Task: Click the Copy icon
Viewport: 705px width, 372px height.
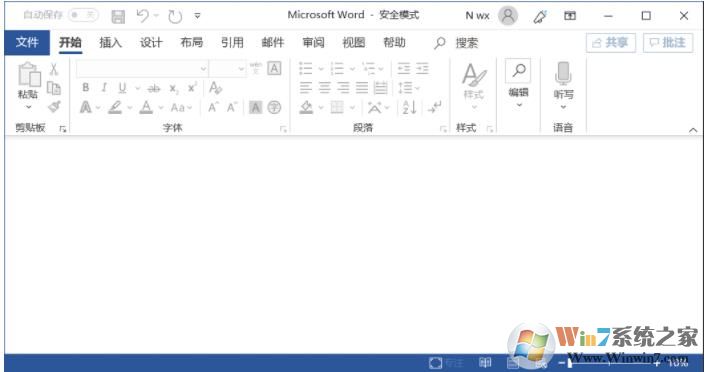Action: 54,88
